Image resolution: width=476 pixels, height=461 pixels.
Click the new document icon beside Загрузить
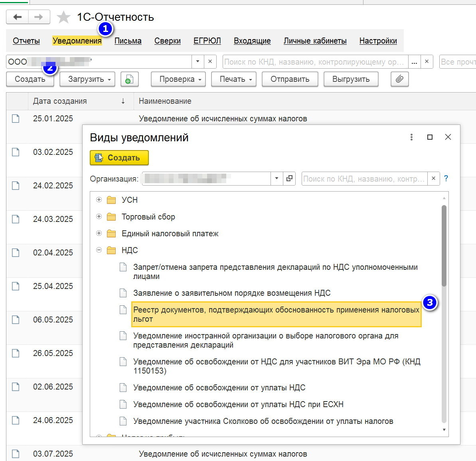pyautogui.click(x=129, y=79)
